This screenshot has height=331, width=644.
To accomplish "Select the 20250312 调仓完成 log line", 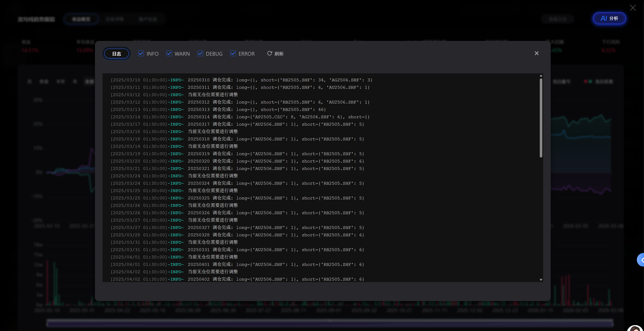I will pyautogui.click(x=240, y=102).
